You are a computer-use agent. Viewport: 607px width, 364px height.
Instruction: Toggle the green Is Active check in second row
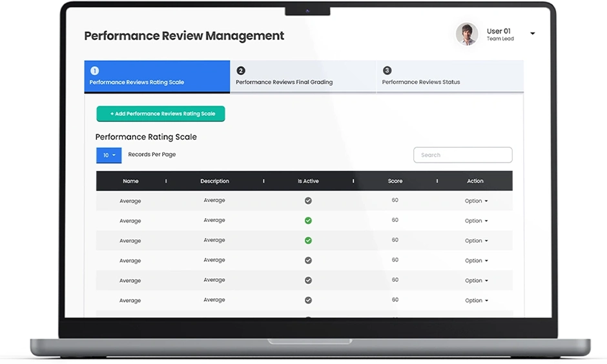pos(308,221)
